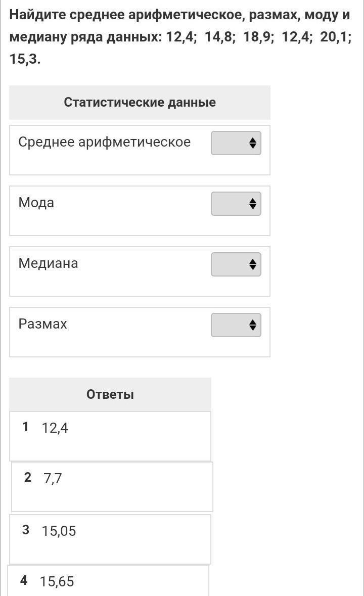Expand the Медиана dropdown selector
The width and height of the screenshot is (364, 596).
(x=236, y=264)
